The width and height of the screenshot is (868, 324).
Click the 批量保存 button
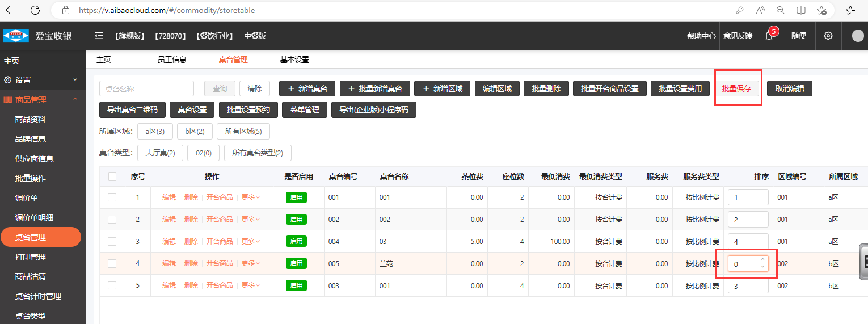pyautogui.click(x=736, y=89)
